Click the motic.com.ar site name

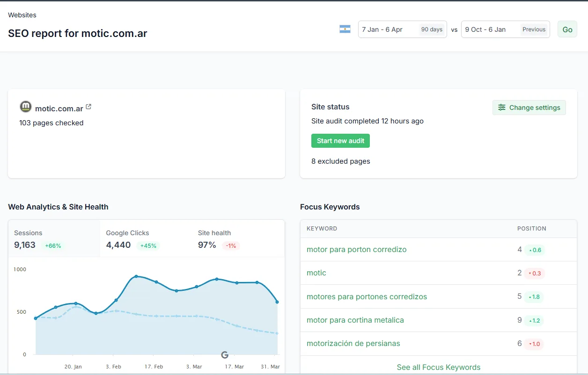coord(59,108)
